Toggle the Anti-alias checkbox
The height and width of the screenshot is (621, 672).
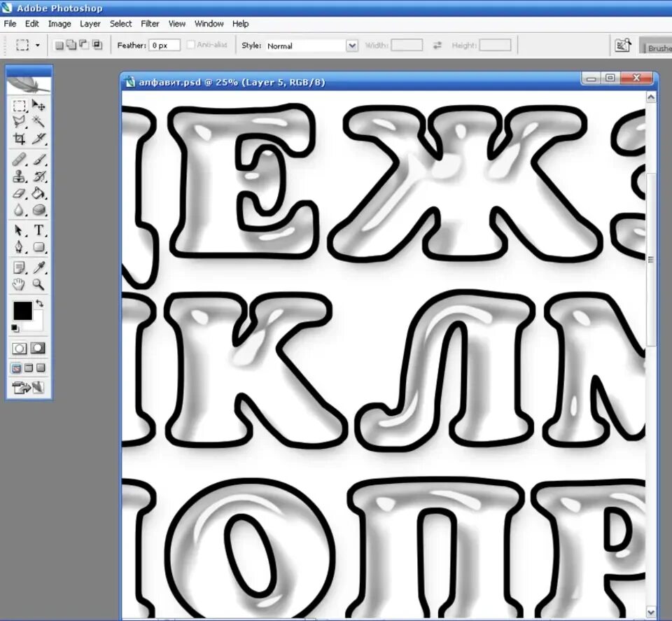(x=191, y=45)
